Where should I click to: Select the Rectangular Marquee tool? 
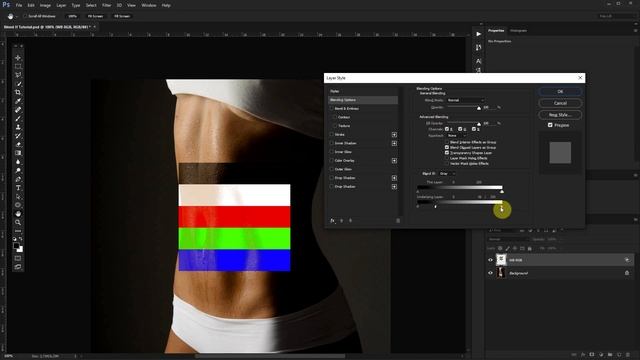coord(18,66)
